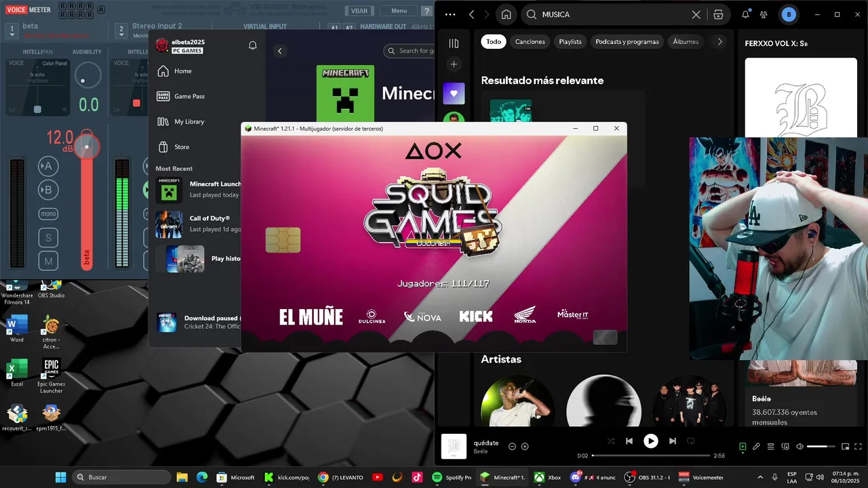Clear Spotify search field X
This screenshot has width=868, height=488.
coord(696,14)
